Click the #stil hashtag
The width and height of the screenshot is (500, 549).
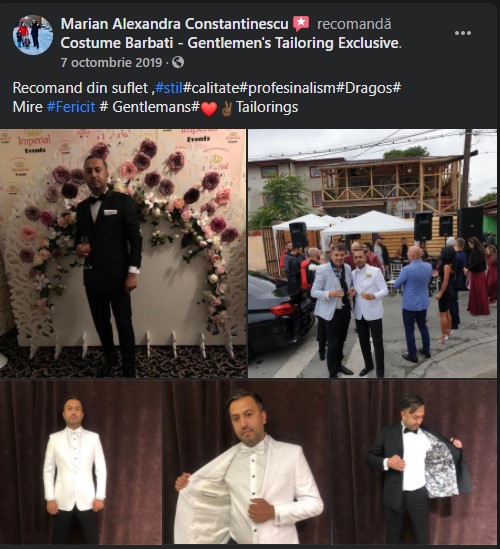point(169,88)
